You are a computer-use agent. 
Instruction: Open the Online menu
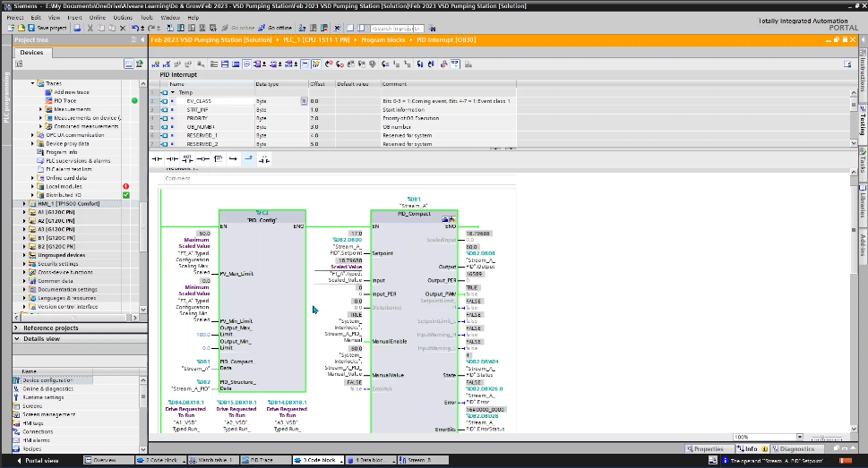97,17
